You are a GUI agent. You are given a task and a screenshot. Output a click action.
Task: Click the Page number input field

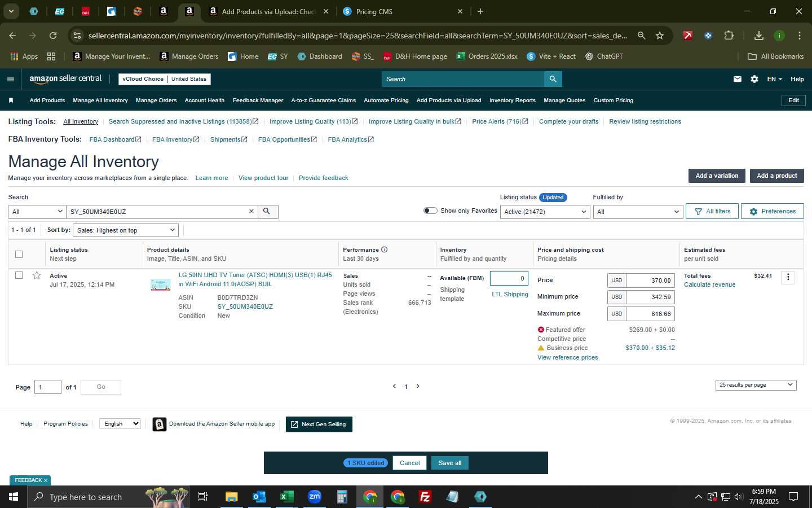tap(48, 387)
